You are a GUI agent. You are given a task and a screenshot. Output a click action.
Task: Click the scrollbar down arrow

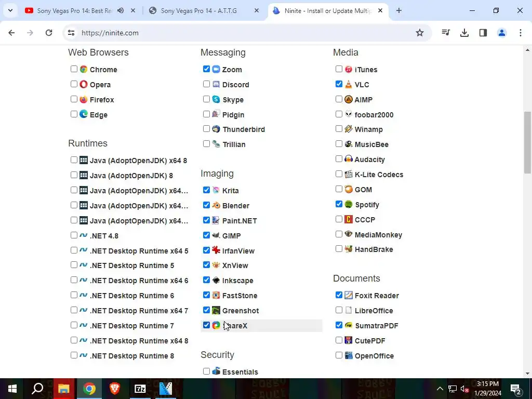tap(527, 374)
